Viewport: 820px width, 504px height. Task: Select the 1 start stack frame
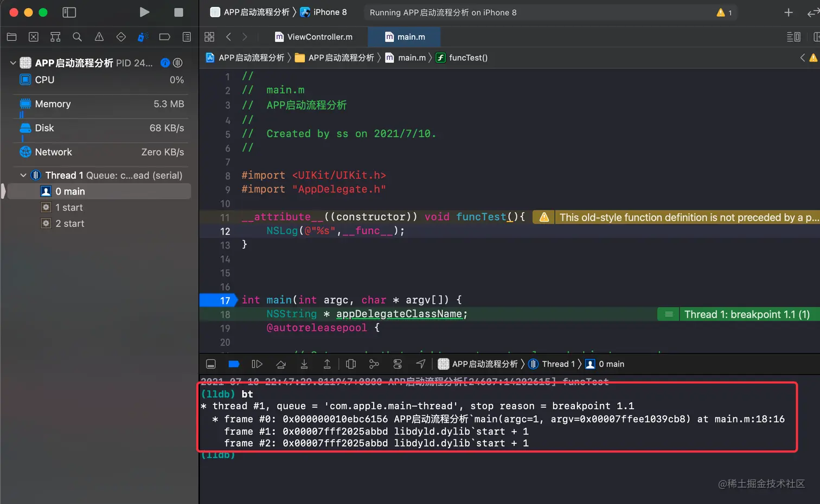pos(99,208)
